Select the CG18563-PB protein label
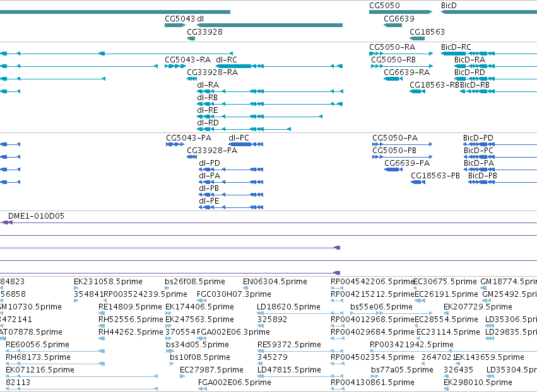The height and width of the screenshot is (392, 537). click(x=435, y=176)
